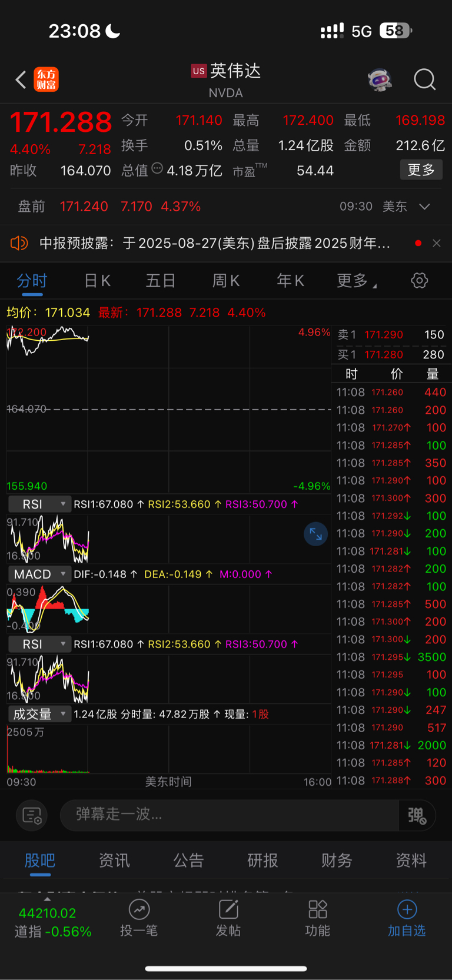Image resolution: width=452 pixels, height=980 pixels.
Task: Switch to the 五日 chart tab
Action: click(x=161, y=281)
